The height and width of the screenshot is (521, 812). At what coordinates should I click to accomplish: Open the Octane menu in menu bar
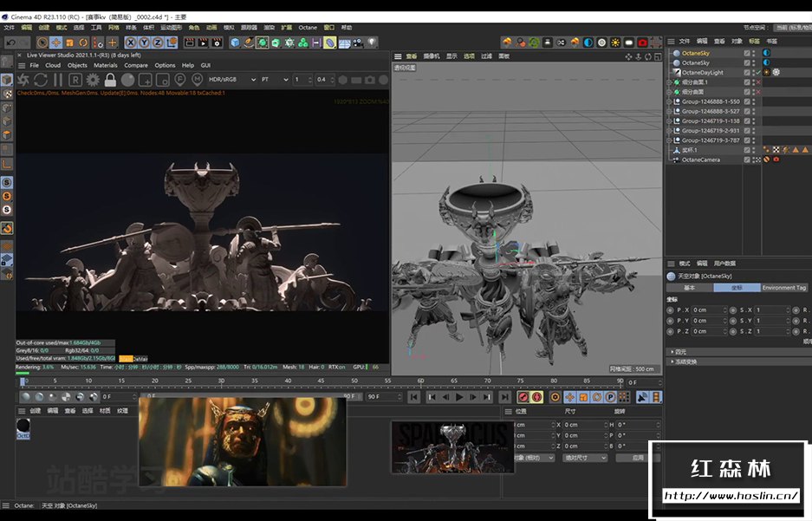[x=308, y=28]
